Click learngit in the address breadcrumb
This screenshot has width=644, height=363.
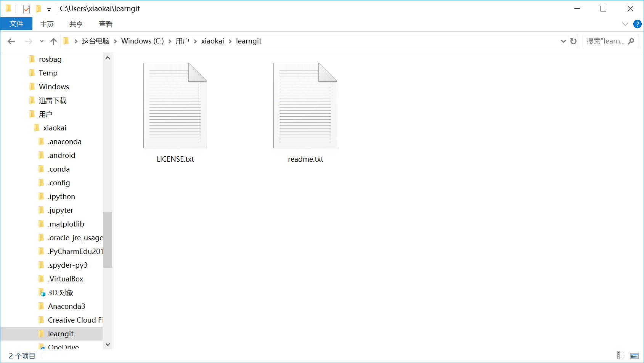pos(249,41)
